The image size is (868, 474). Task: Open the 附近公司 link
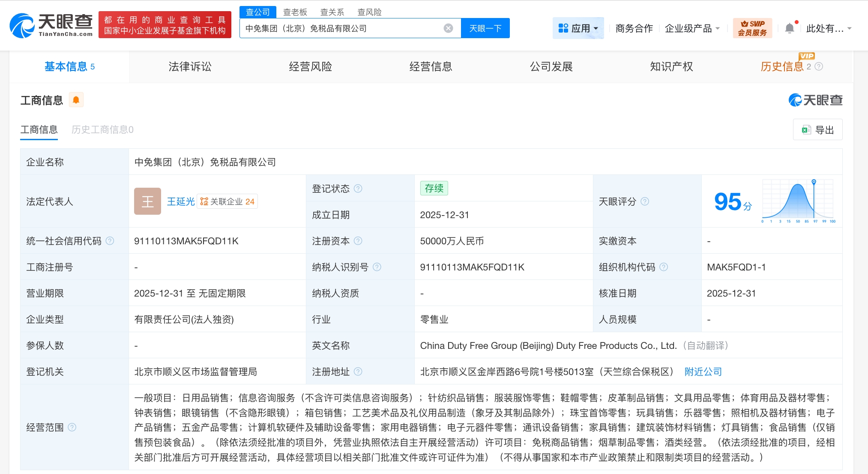pos(703,372)
